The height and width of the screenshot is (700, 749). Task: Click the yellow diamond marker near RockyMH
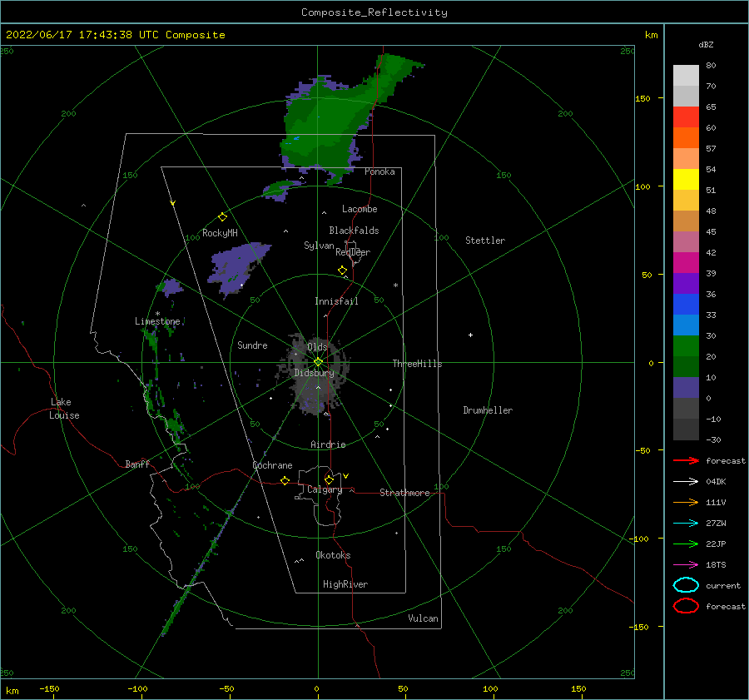pyautogui.click(x=222, y=217)
